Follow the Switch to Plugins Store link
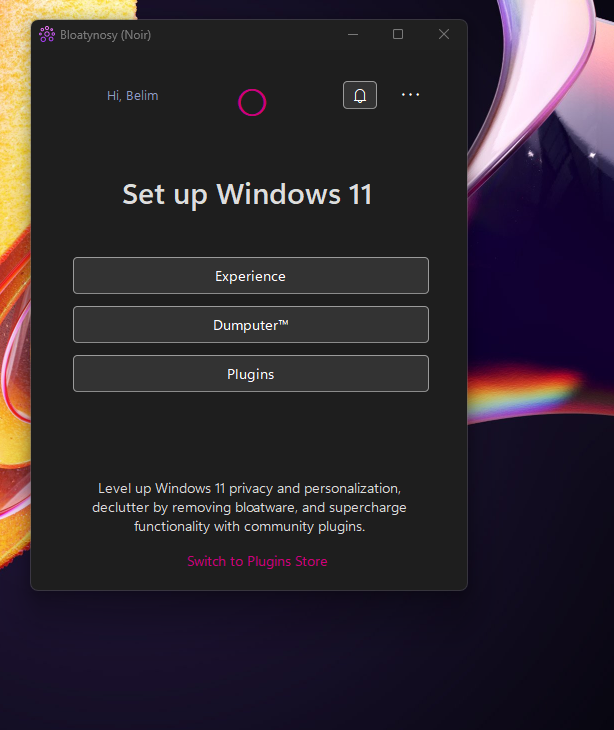Viewport: 614px width, 730px height. coord(257,561)
